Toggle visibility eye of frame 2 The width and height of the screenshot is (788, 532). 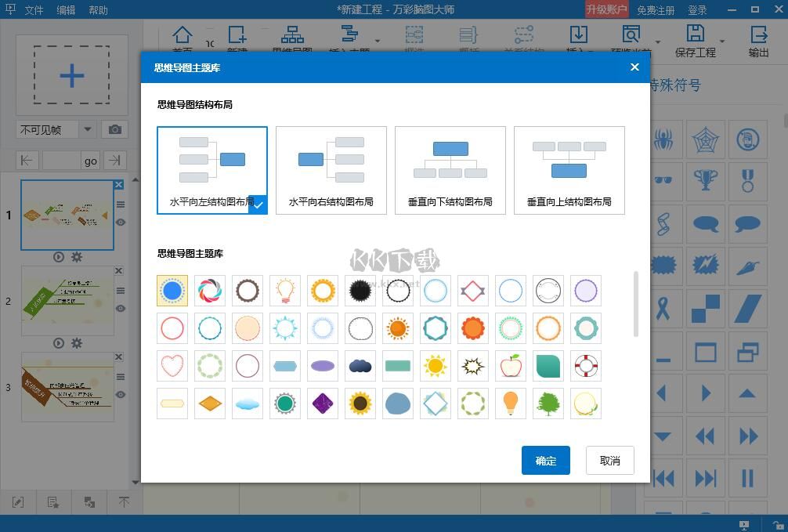(x=121, y=308)
